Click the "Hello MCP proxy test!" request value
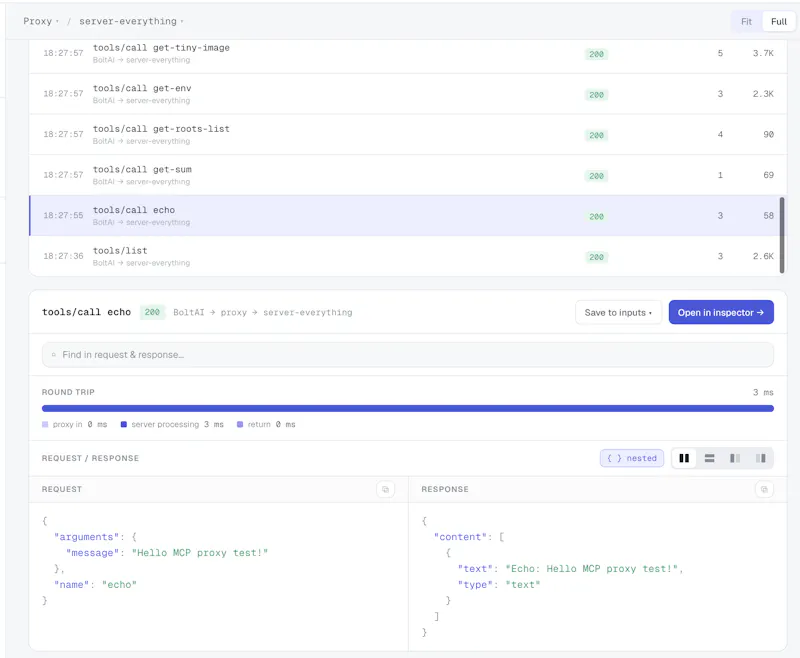 tap(199, 553)
